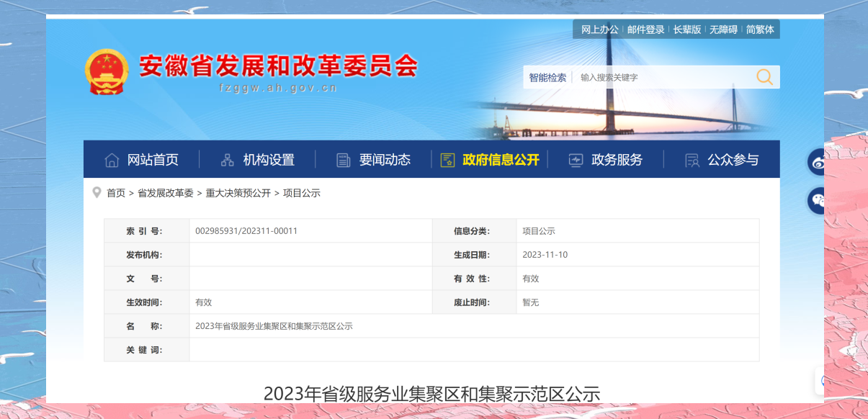
Task: Select the 暂无 abolition time value
Action: tap(530, 302)
